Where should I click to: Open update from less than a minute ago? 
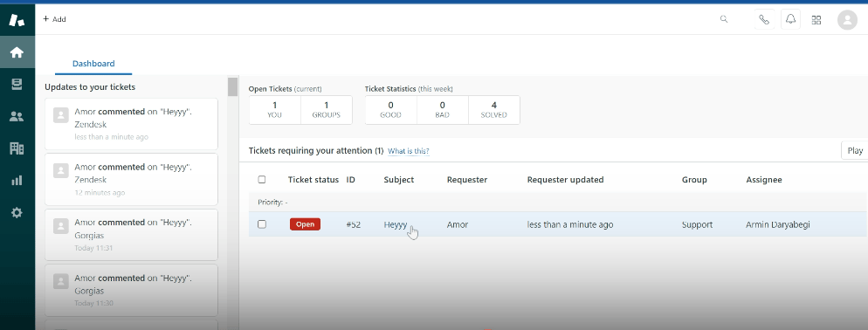pyautogui.click(x=131, y=124)
